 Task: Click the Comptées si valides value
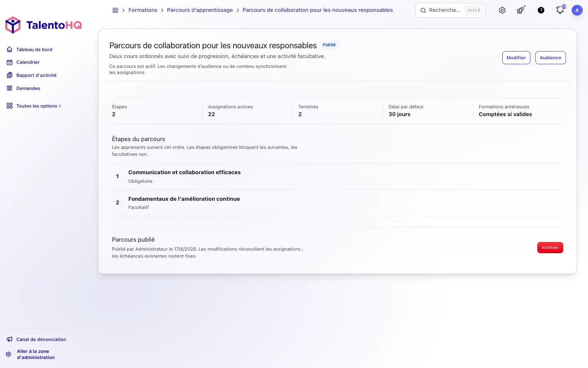click(505, 114)
